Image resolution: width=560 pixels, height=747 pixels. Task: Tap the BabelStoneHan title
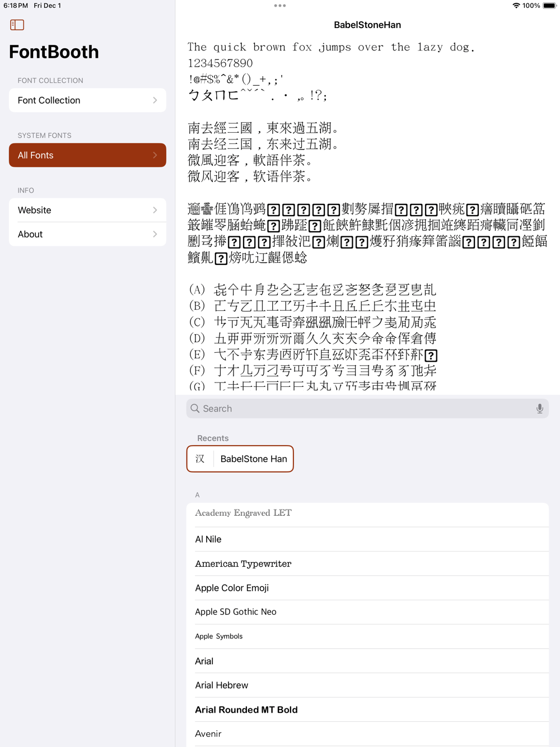[x=367, y=25]
